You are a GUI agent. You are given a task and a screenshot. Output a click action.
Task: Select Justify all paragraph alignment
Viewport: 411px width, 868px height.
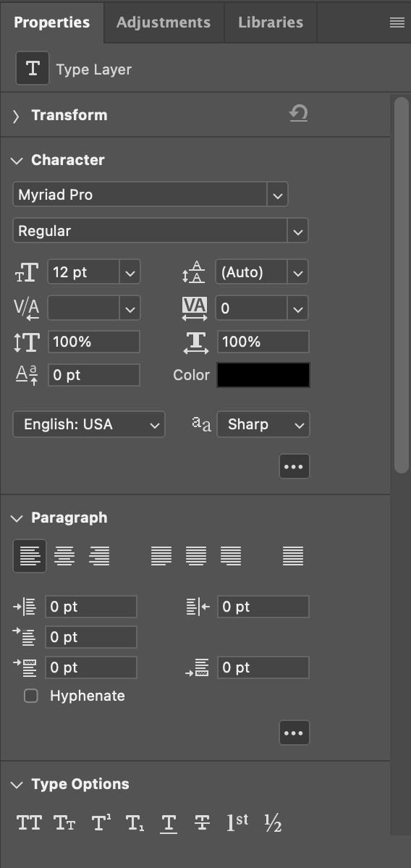(292, 556)
